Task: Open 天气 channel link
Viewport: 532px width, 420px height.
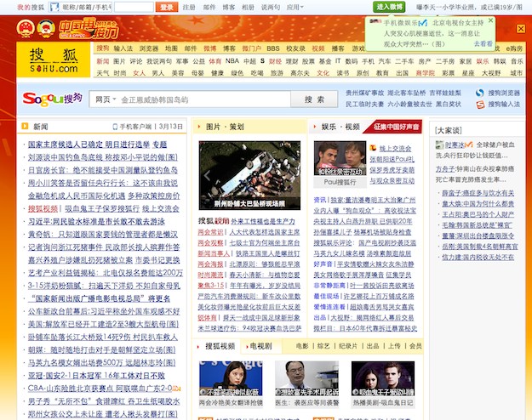Action: click(x=103, y=73)
